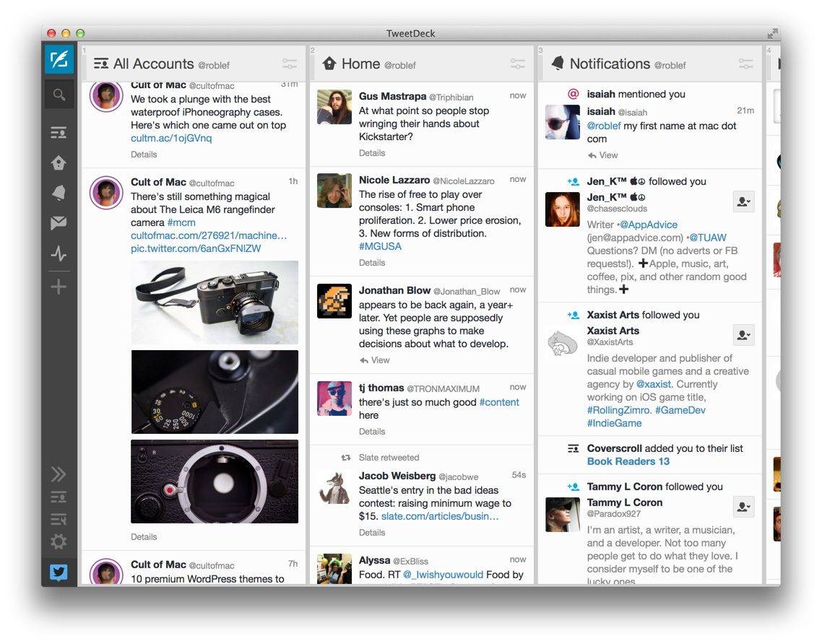Open Nicole Lazzaro's profile avatar
This screenshot has height=644, width=822.
pyautogui.click(x=334, y=191)
